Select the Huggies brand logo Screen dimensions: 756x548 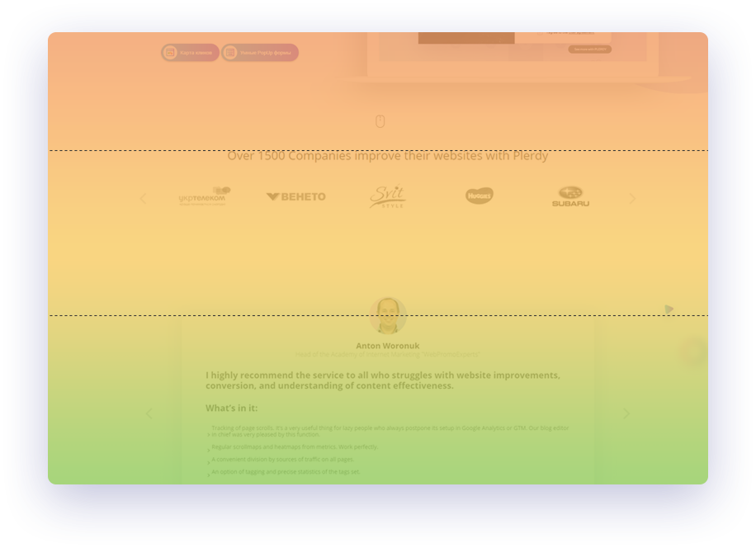479,196
